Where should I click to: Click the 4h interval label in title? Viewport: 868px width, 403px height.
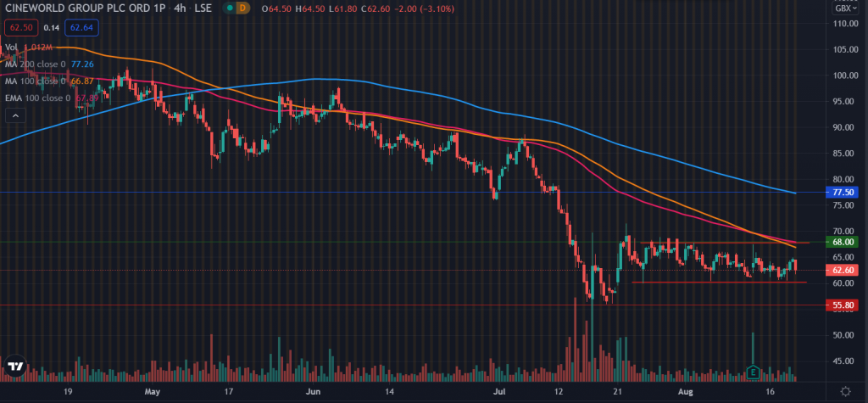180,8
